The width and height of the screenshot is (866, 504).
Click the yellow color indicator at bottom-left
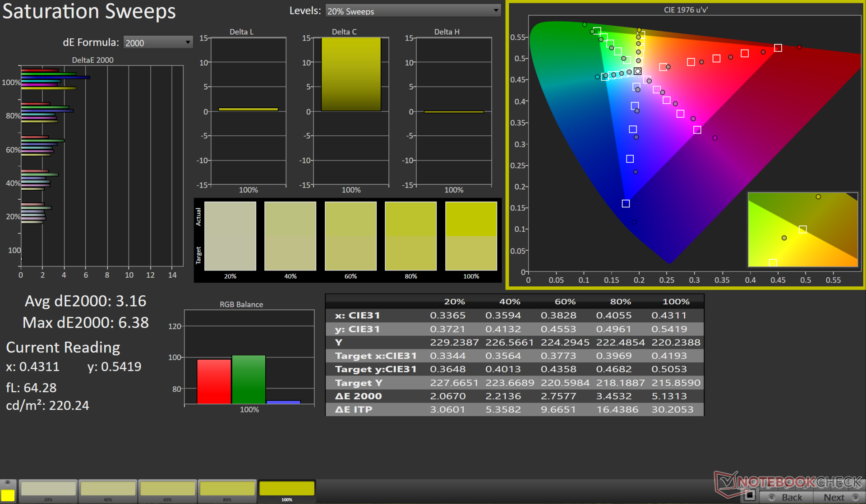(8, 495)
